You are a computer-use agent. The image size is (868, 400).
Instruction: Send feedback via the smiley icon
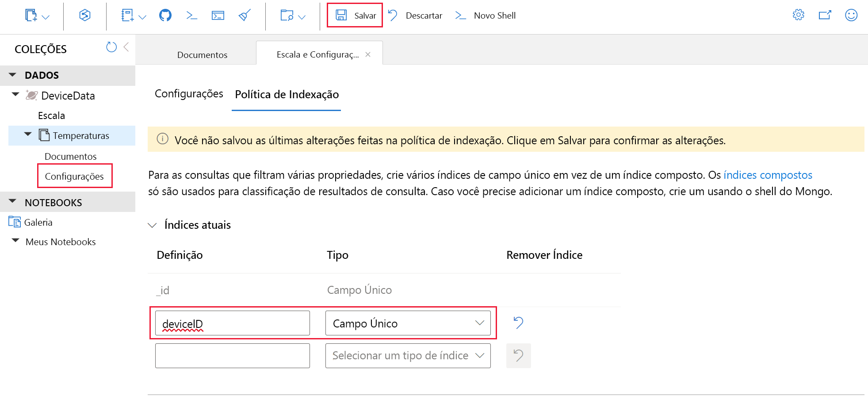pos(851,14)
